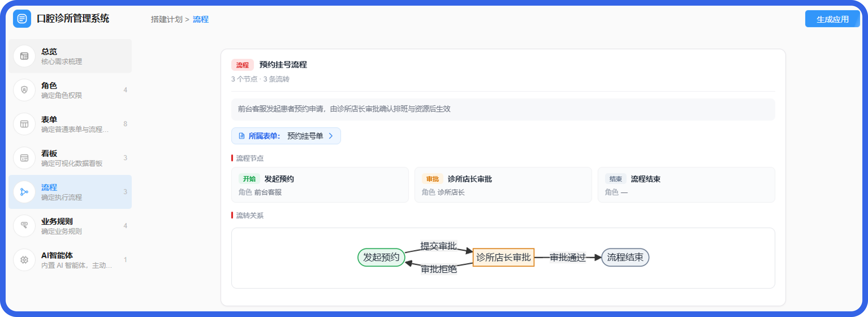Image resolution: width=868 pixels, height=317 pixels.
Task: Click the 审批拒绝 edge label
Action: pyautogui.click(x=439, y=269)
